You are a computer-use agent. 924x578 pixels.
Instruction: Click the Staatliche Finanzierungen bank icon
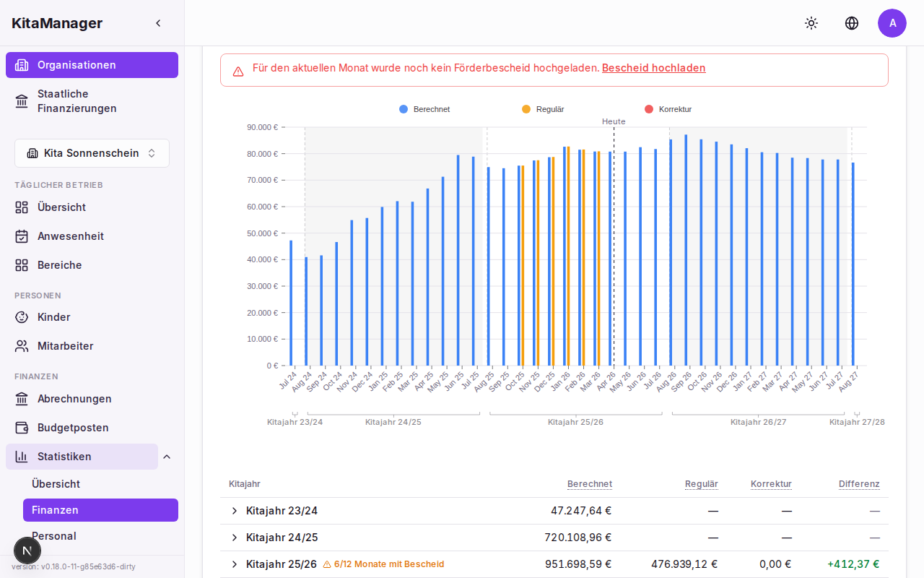click(x=22, y=101)
